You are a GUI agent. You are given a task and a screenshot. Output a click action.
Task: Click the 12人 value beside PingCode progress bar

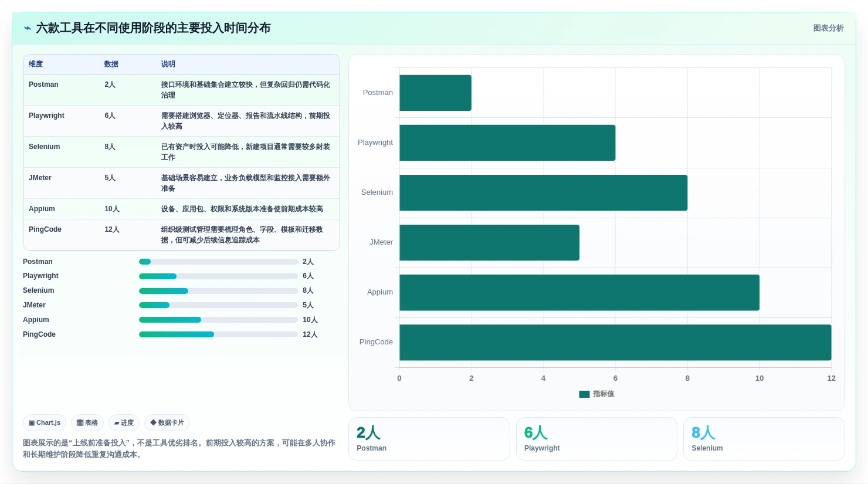310,334
